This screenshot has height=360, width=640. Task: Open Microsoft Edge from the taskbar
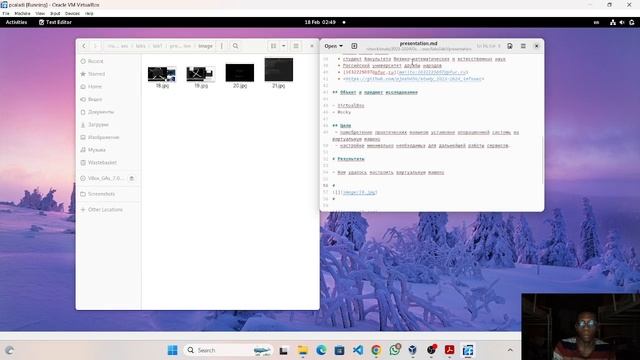coord(321,350)
